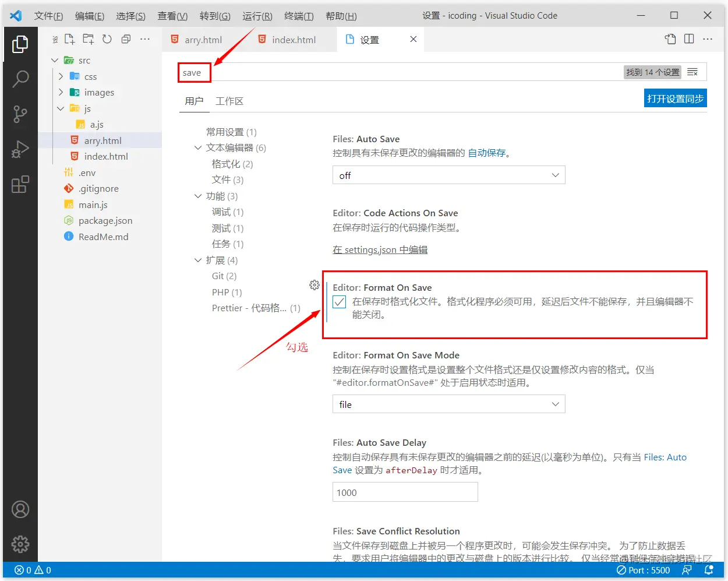Open the Selection (选择) menu
728x581 pixels.
(x=130, y=16)
